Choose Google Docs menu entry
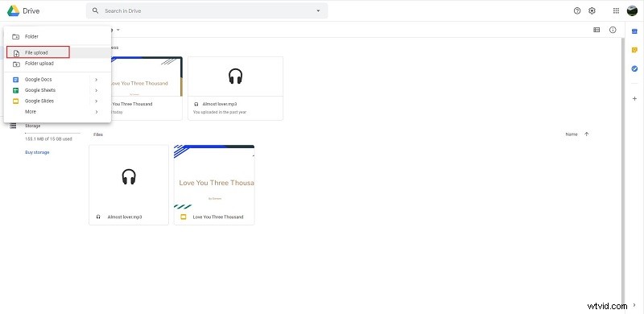This screenshot has width=644, height=314. (x=57, y=80)
